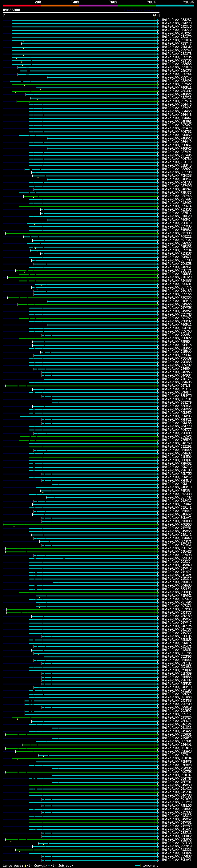This screenshot has height=868, width=197.
Task: Open hit UniRef100_P12470
Action: pos(177,128)
